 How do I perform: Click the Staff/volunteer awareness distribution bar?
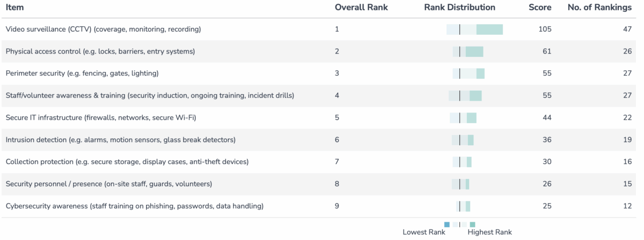coord(465,95)
